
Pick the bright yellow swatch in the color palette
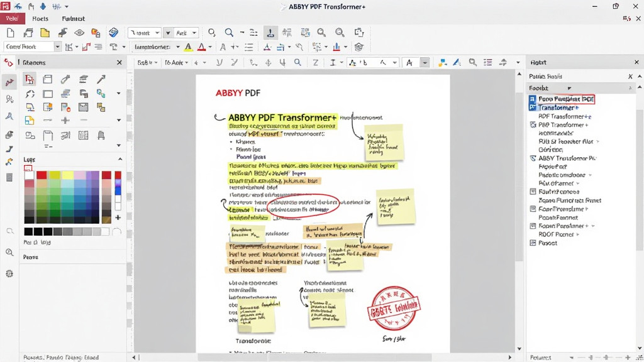[68, 175]
